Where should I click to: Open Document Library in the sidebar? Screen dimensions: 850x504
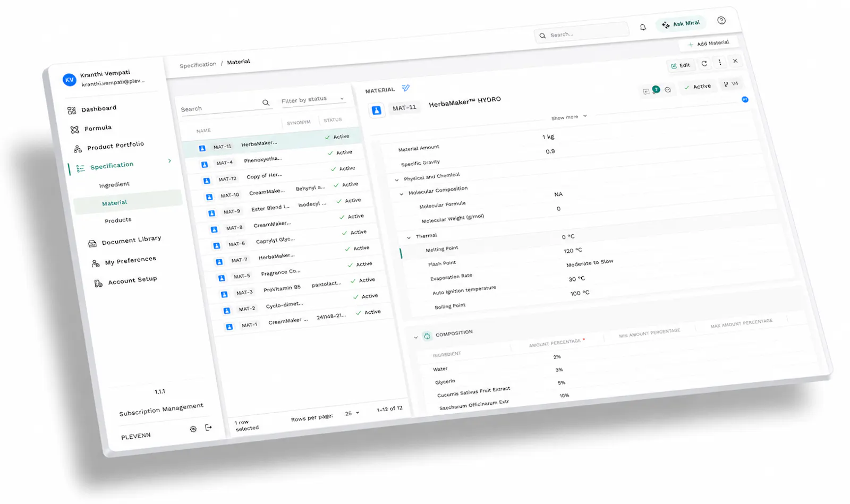tap(131, 240)
